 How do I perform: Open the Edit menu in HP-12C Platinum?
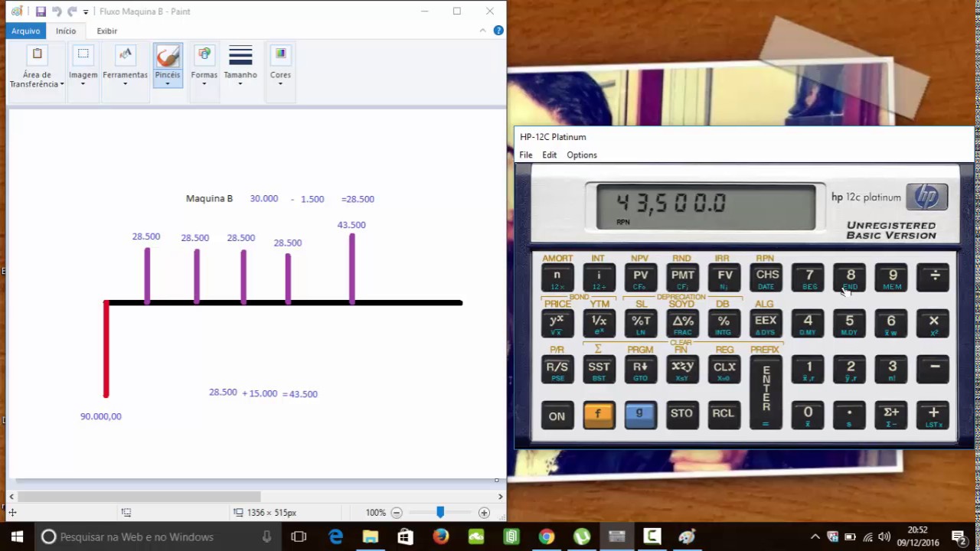[x=550, y=155]
